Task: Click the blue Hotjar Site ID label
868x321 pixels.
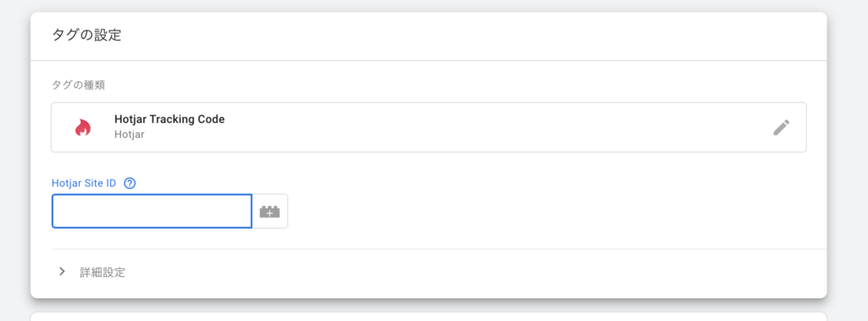Action: coord(84,183)
